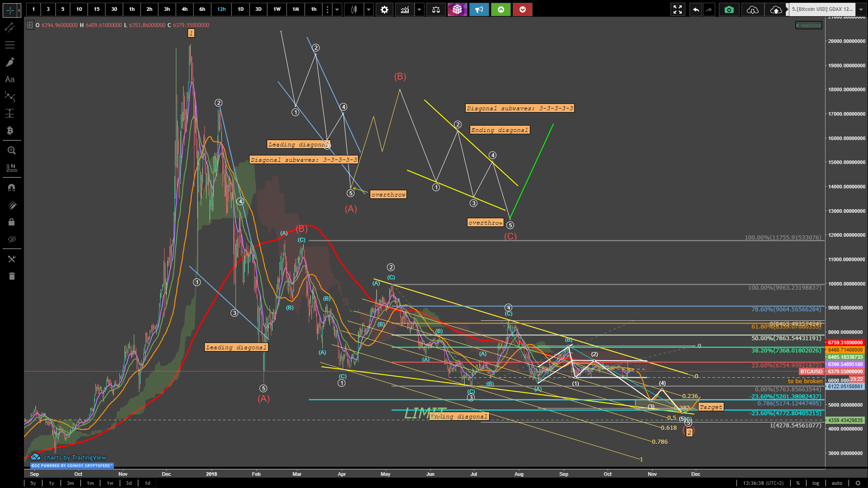
Task: Click the Bitcoin USD GDAX layout name field
Action: pyautogui.click(x=822, y=9)
